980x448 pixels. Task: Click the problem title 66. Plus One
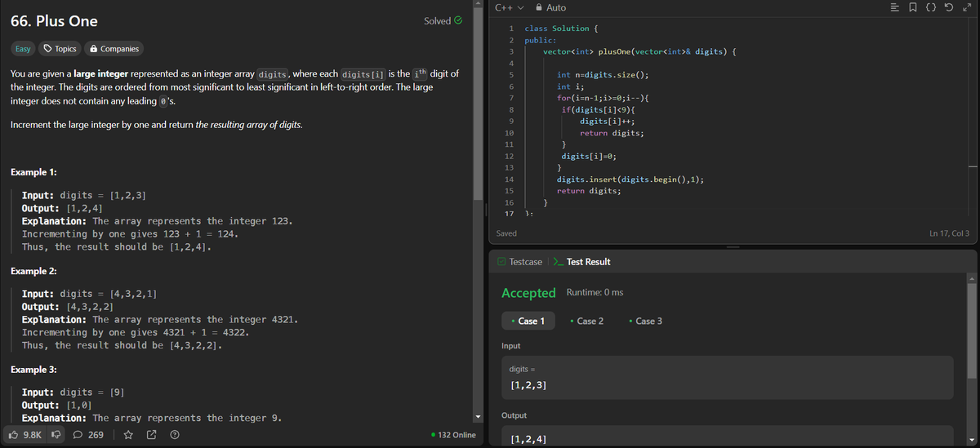click(54, 20)
